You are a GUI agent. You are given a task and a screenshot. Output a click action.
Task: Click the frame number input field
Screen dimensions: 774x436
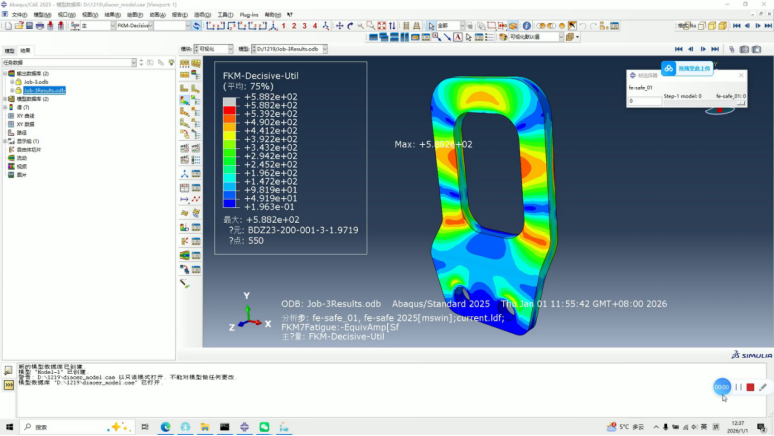click(x=645, y=101)
